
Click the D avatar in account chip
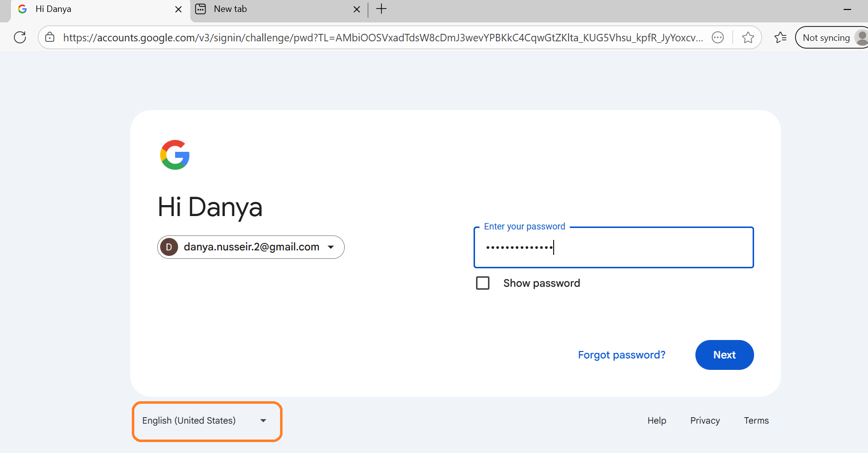pos(169,247)
